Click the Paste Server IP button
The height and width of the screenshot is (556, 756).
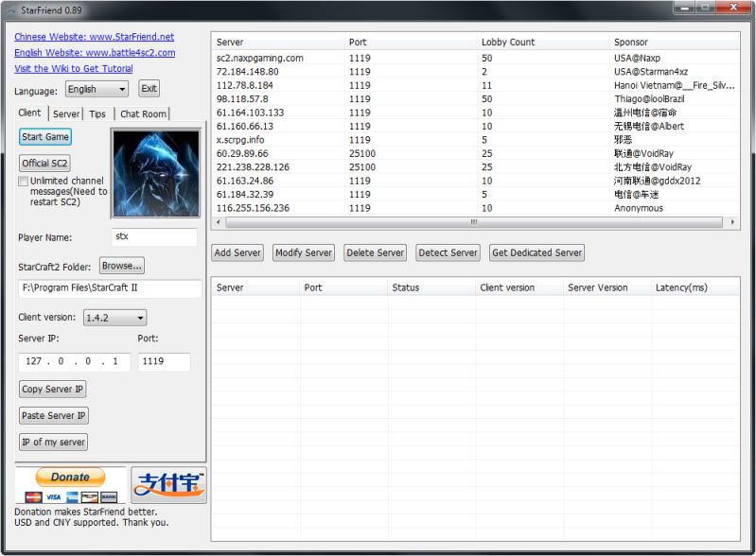tap(54, 415)
